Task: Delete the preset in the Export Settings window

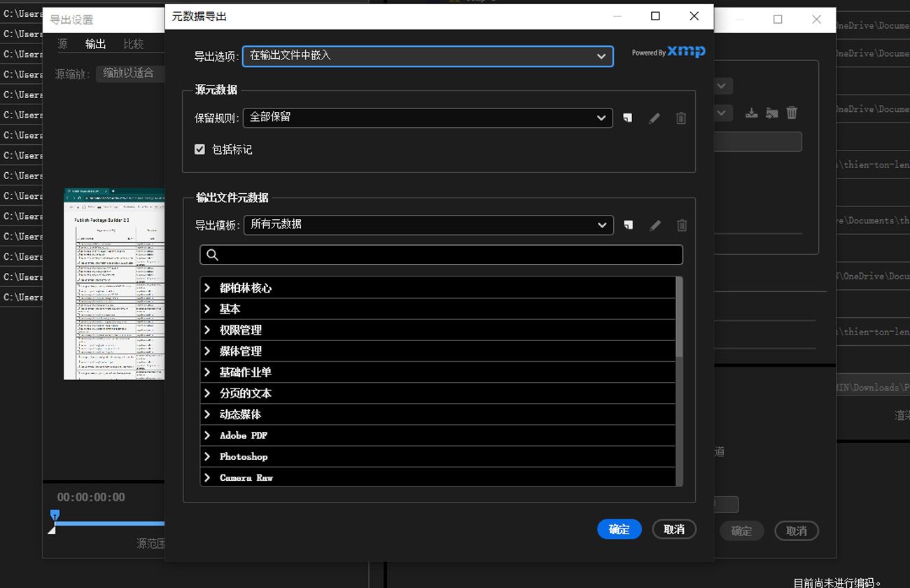Action: tap(792, 113)
